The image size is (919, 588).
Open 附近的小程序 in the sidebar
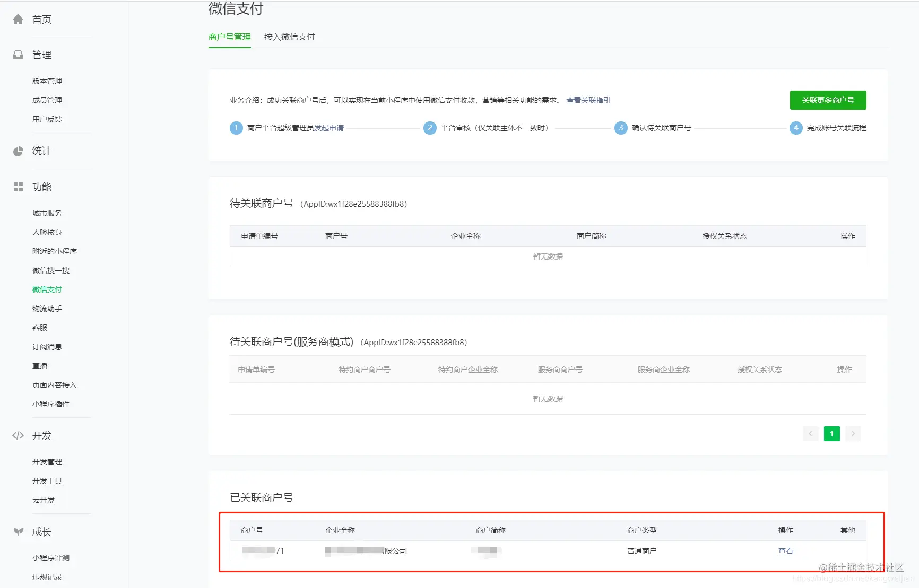pos(55,251)
